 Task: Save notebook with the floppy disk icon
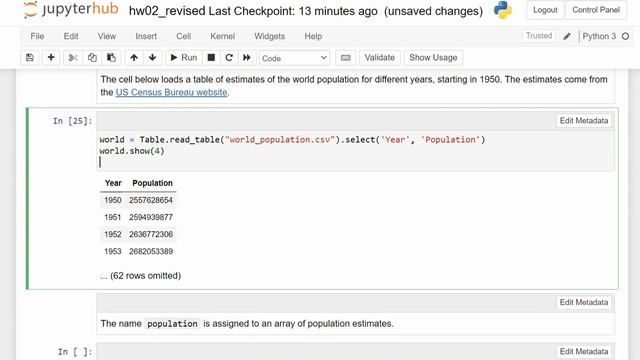(30, 58)
